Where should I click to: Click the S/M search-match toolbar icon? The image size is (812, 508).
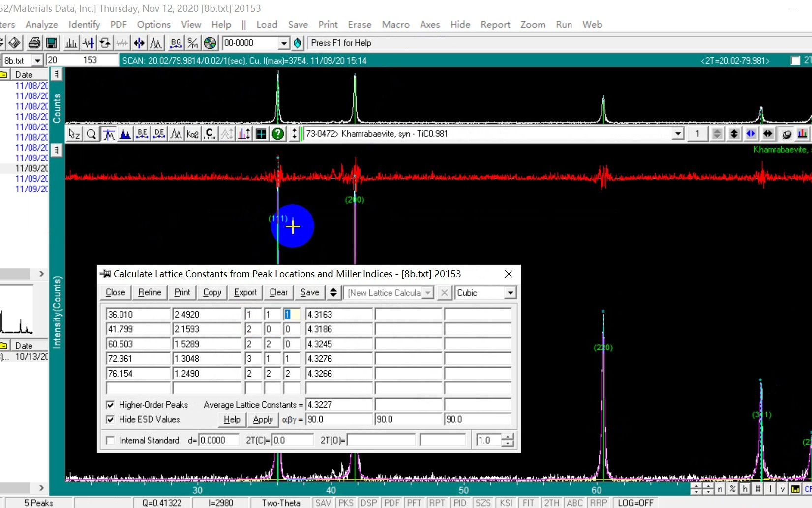coord(193,43)
